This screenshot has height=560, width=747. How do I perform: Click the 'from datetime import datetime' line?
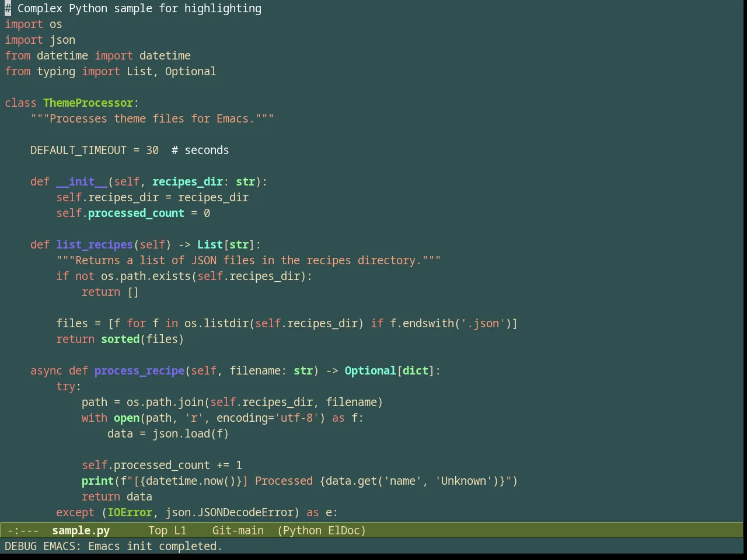point(97,55)
